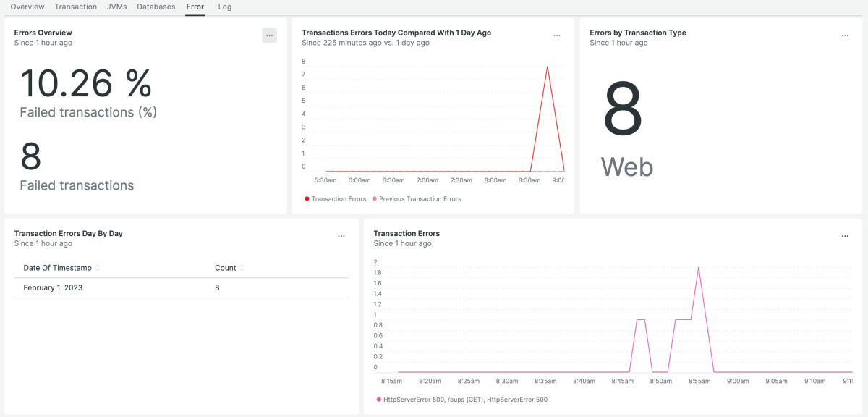Sort by Date Of Timestamp column arrows
868x417 pixels.
pos(98,268)
